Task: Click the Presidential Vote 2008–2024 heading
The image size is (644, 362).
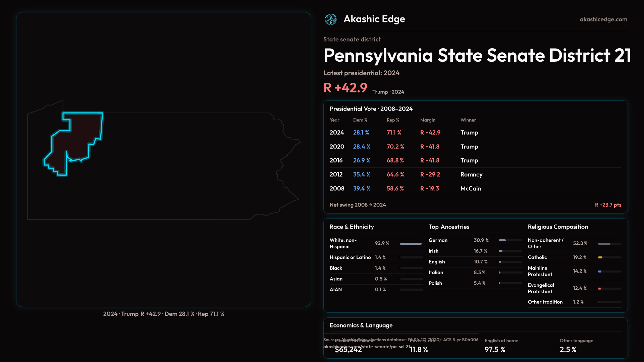Action: [x=371, y=109]
